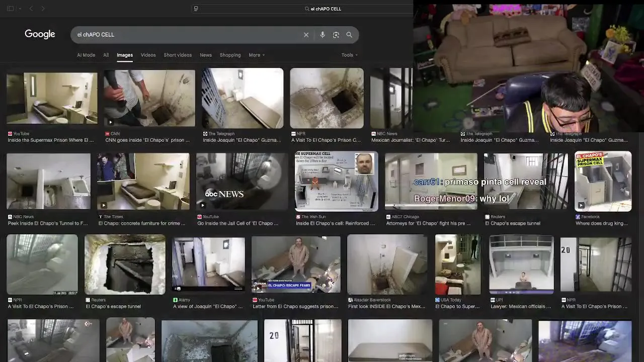Click the webcam overlay of the streamer
Viewport: 644px width, 362px height.
pyautogui.click(x=528, y=67)
